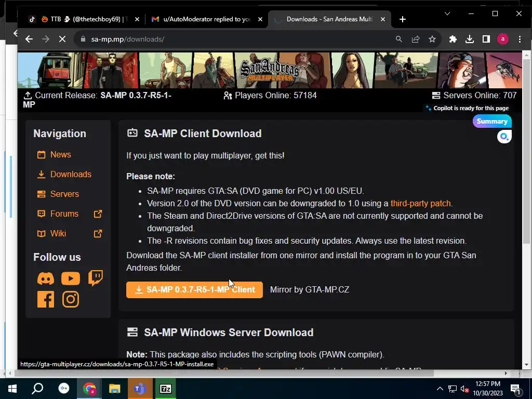Open the News navigation link
The image size is (532, 399).
[60, 155]
